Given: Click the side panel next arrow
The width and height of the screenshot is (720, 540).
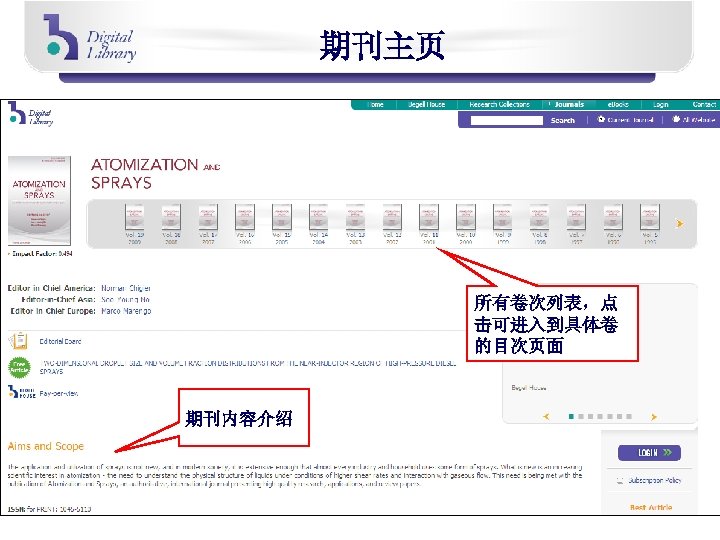Looking at the screenshot, I should (x=653, y=416).
